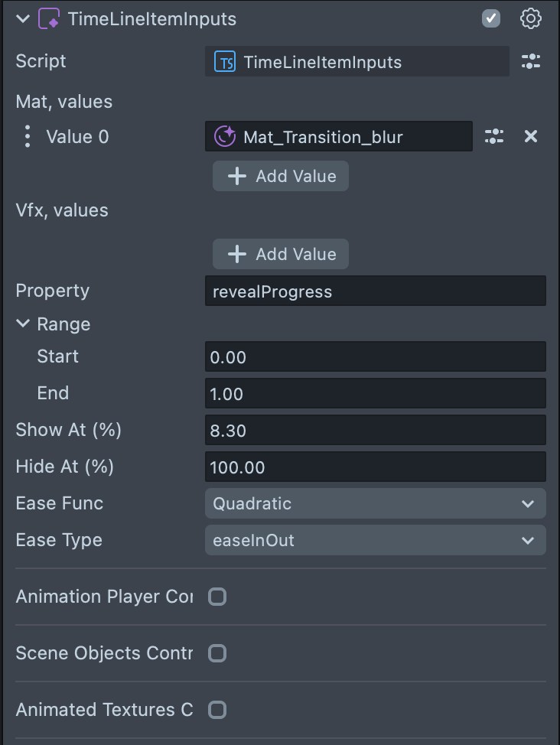Enable the Animation Player Control checkbox
Screen dimensions: 560x745
(x=218, y=597)
